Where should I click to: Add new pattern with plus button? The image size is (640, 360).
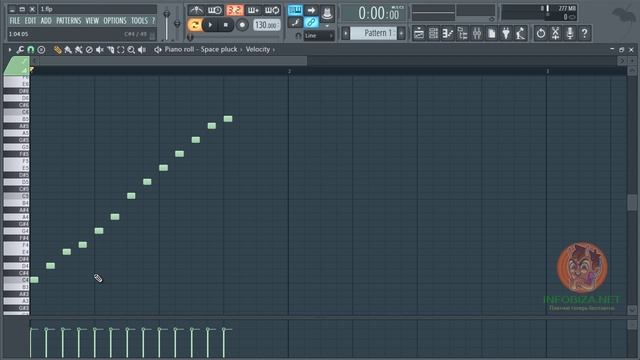401,33
